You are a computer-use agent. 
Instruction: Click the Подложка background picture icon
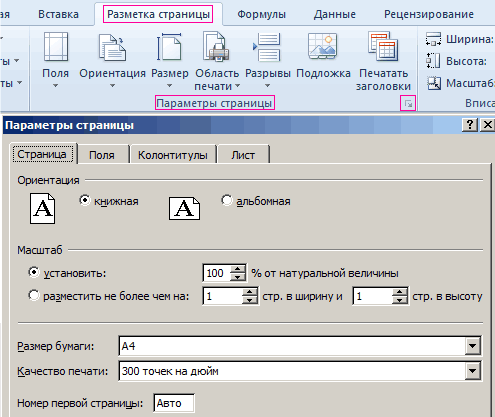coord(323,46)
